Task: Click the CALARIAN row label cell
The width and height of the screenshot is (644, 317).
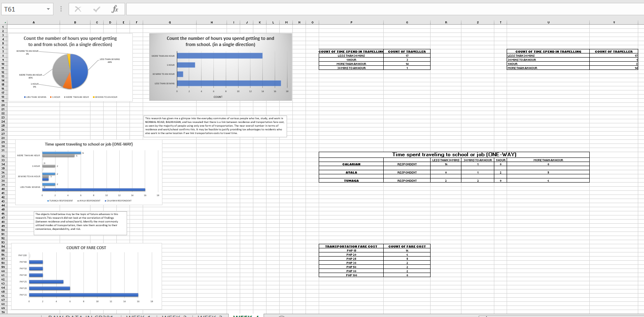Action: click(x=351, y=164)
